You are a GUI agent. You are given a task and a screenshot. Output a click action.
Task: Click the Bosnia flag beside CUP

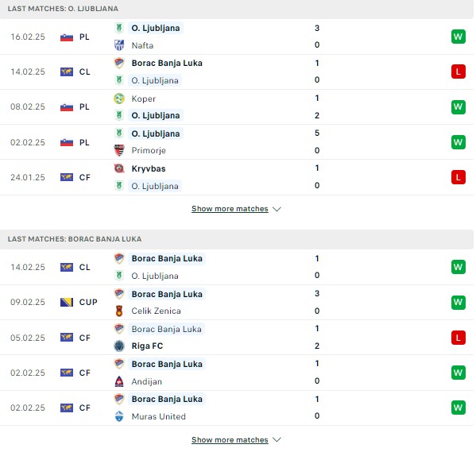[67, 302]
